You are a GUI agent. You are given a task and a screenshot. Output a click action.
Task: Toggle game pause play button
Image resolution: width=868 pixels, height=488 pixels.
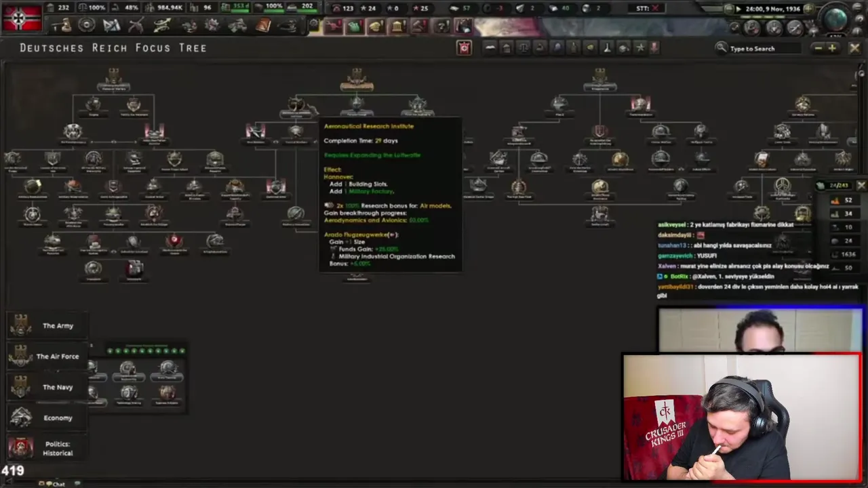click(x=739, y=9)
